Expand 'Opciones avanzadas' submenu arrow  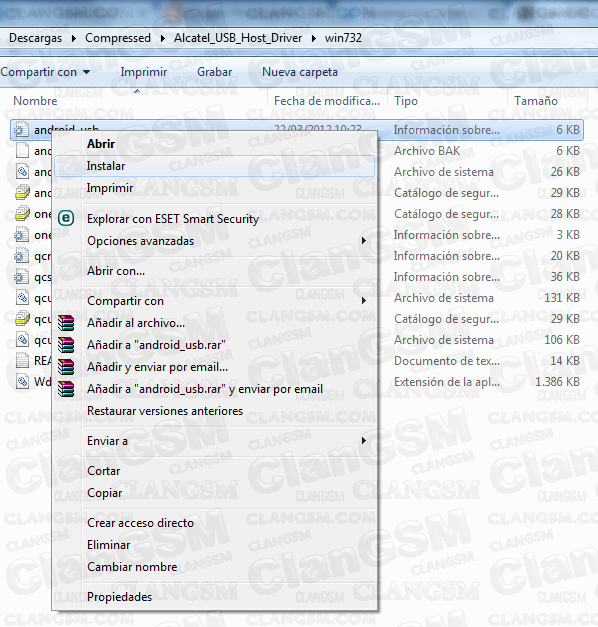click(x=364, y=241)
